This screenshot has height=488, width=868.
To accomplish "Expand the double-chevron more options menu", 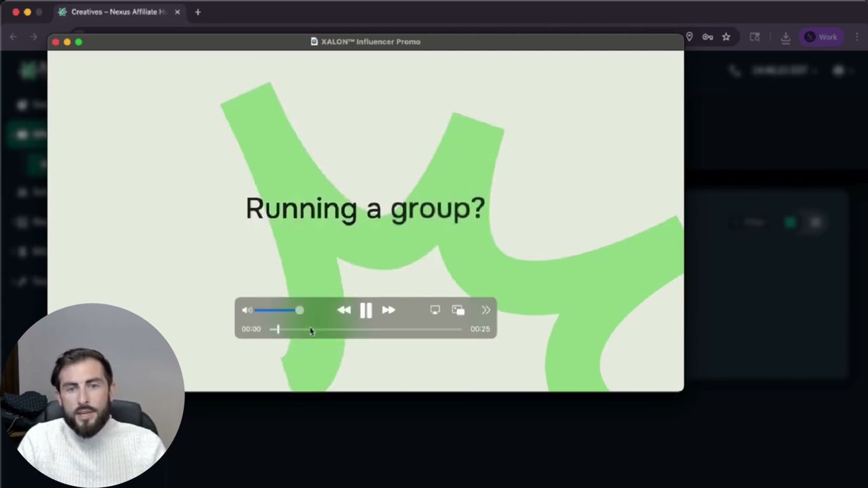I will (x=486, y=310).
